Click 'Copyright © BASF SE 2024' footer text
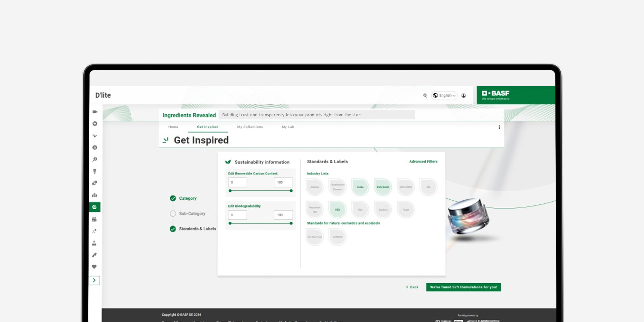 (x=182, y=315)
